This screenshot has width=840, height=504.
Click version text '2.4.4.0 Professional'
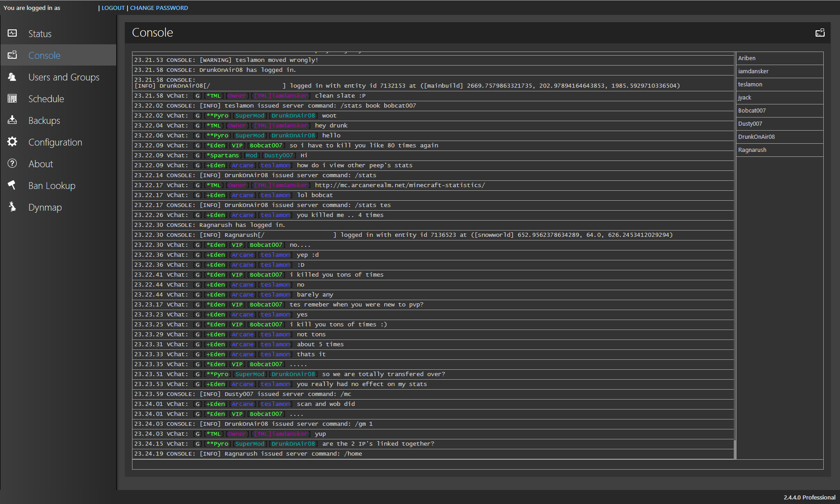click(809, 497)
